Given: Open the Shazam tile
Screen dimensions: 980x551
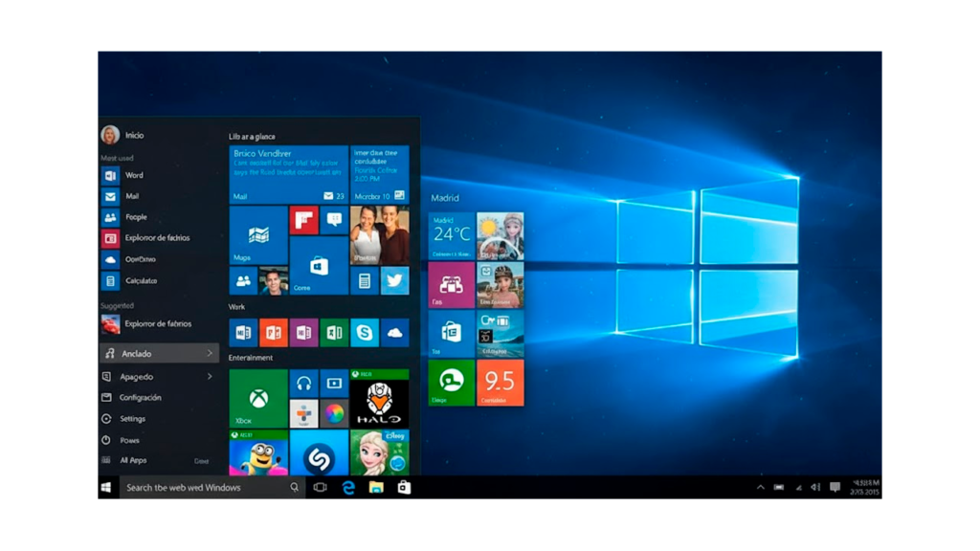Looking at the screenshot, I should pos(319,456).
